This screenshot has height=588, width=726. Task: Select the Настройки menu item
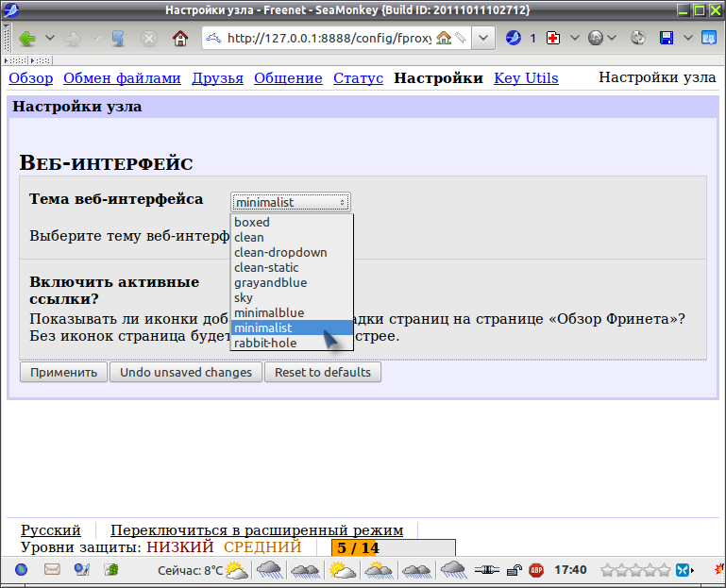coord(438,78)
